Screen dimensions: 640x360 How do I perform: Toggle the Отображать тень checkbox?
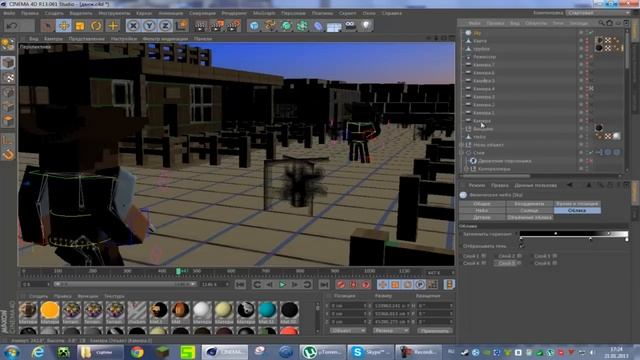coord(521,246)
